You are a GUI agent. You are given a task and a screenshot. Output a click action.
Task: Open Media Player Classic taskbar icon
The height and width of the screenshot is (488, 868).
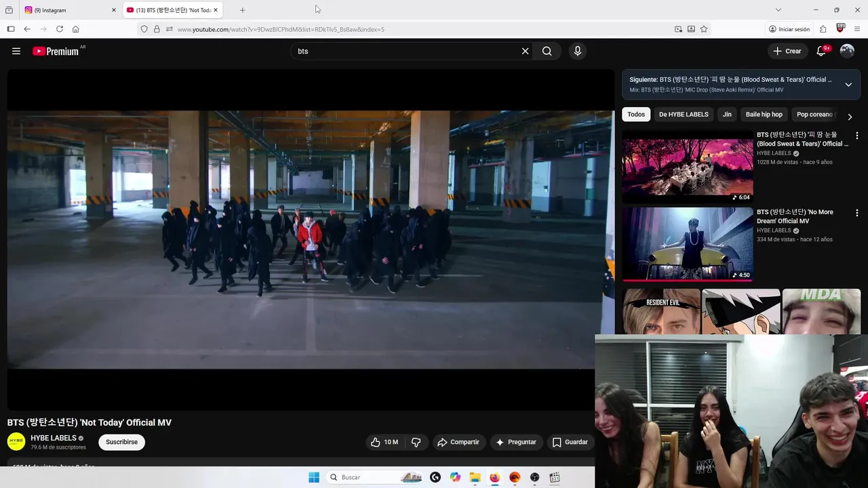point(555,477)
